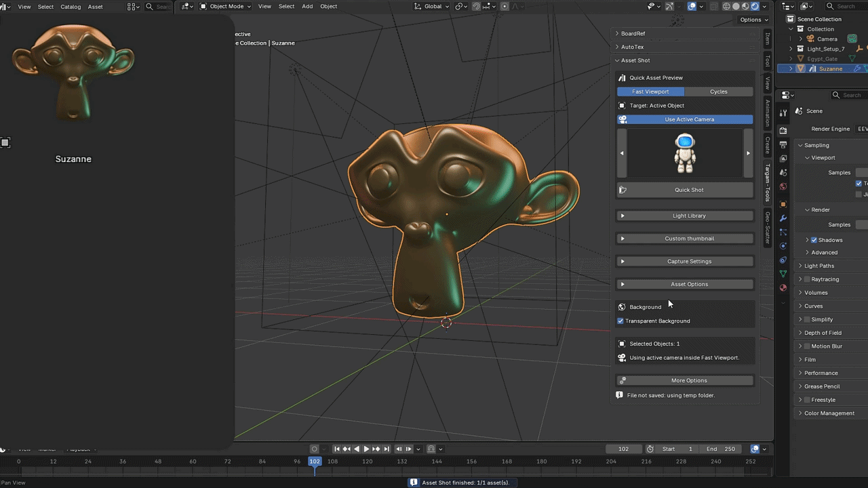Viewport: 868px width, 488px height.
Task: Enable the Freestyle checkbox
Action: coord(807,400)
